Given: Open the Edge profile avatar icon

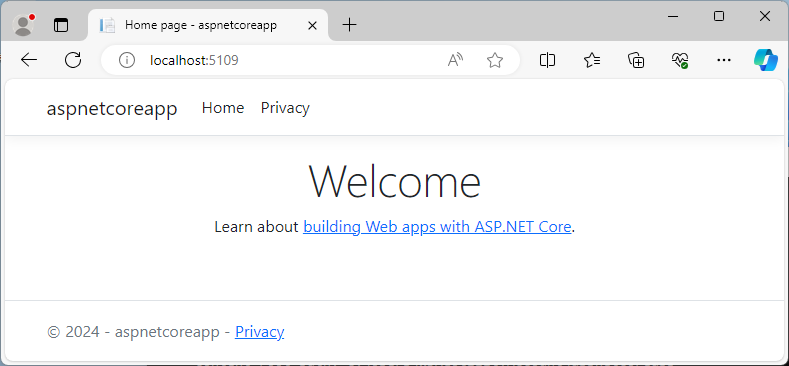Looking at the screenshot, I should point(23,25).
